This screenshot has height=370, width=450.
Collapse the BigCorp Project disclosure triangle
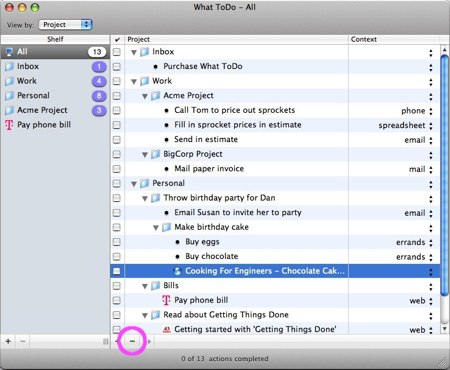[x=145, y=155]
